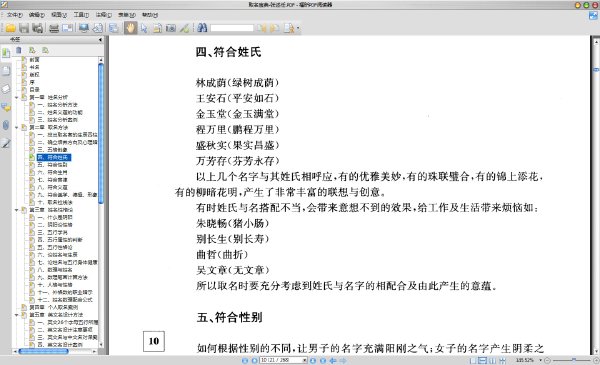Collapse the 第三章 bookmark node

[x=17, y=210]
